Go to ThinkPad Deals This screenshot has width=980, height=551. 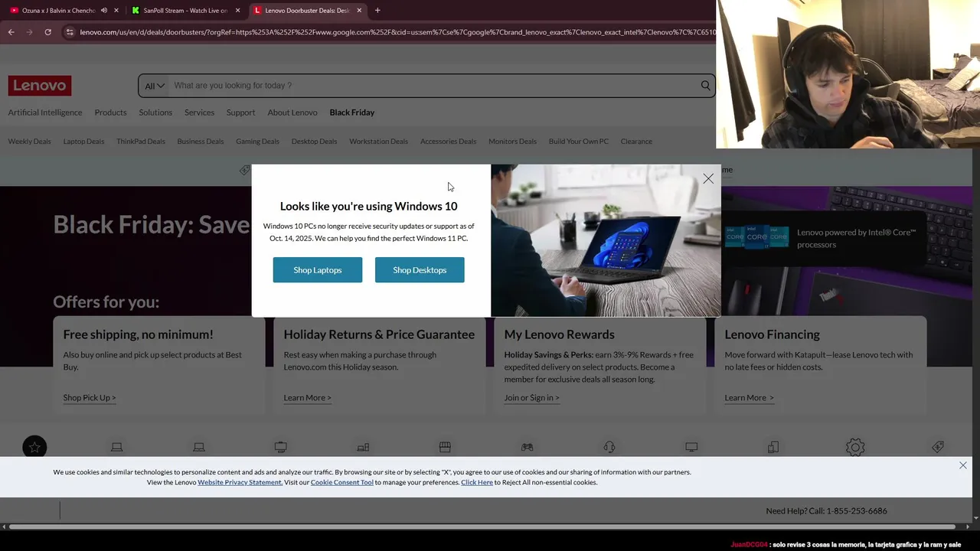tap(141, 142)
